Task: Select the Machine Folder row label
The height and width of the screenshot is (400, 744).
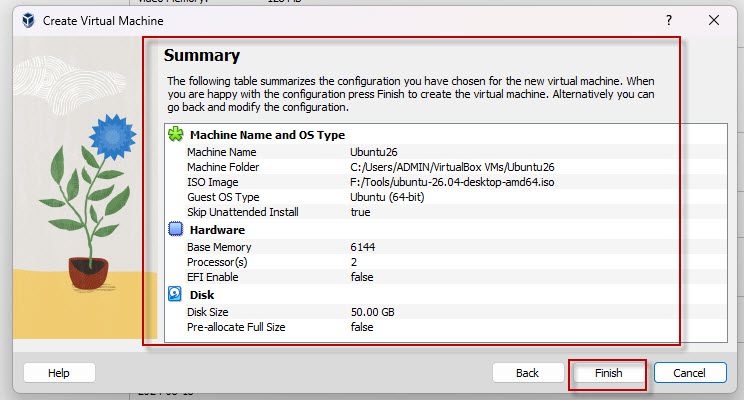Action: click(223, 167)
